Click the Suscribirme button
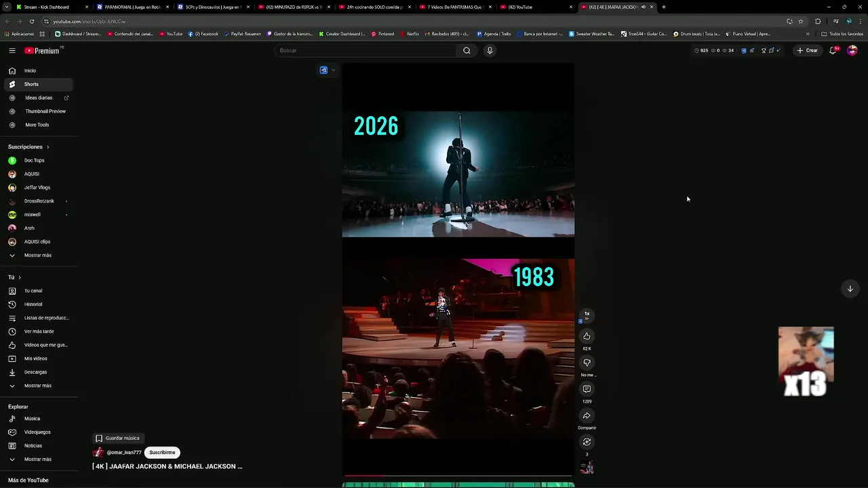 pyautogui.click(x=162, y=453)
